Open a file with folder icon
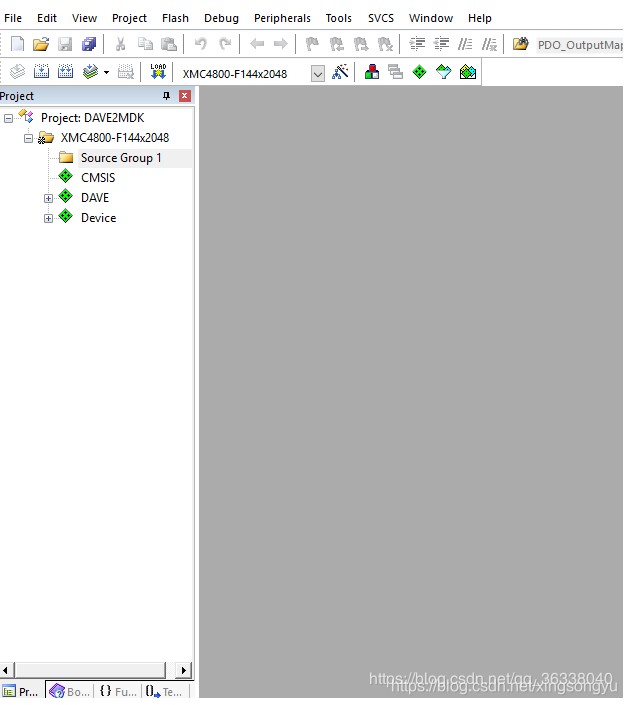 [41, 44]
